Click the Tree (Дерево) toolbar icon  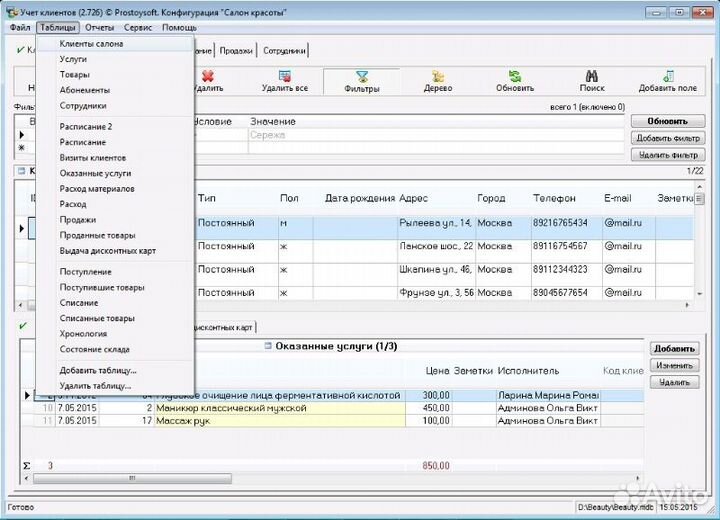(x=438, y=76)
